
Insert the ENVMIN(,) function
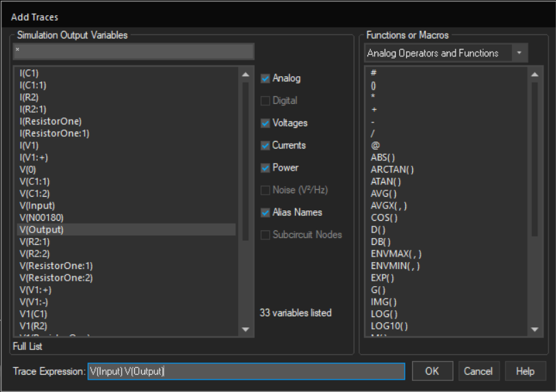click(396, 266)
